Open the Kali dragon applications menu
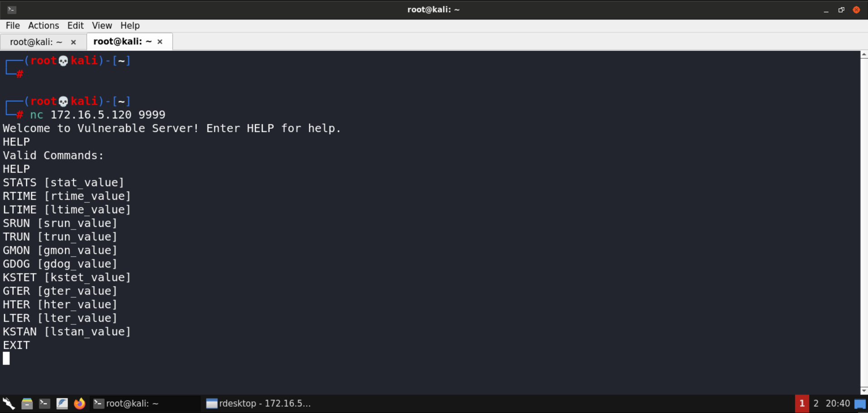868x413 pixels. [9, 404]
